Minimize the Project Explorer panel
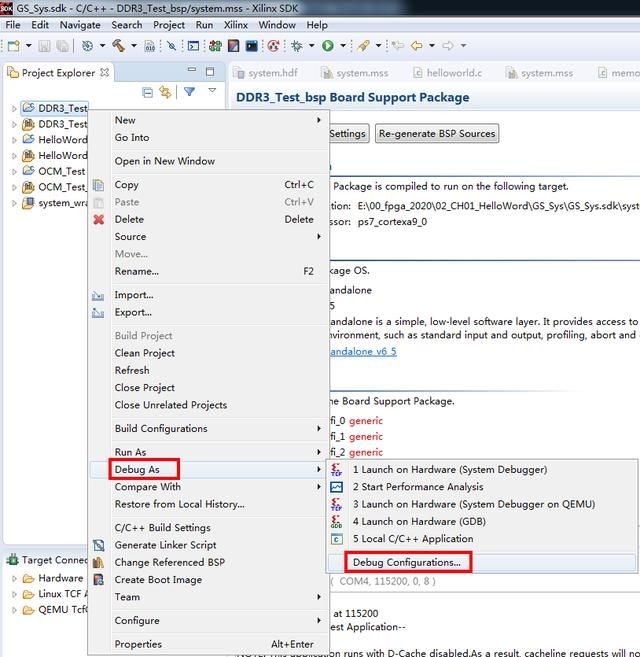Screen dimensions: 640x657 192,70
